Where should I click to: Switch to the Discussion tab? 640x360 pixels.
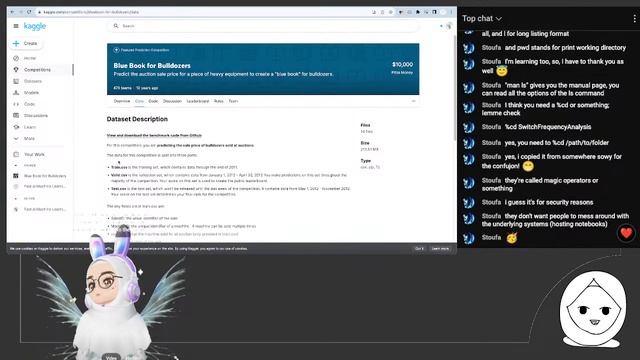click(x=172, y=101)
